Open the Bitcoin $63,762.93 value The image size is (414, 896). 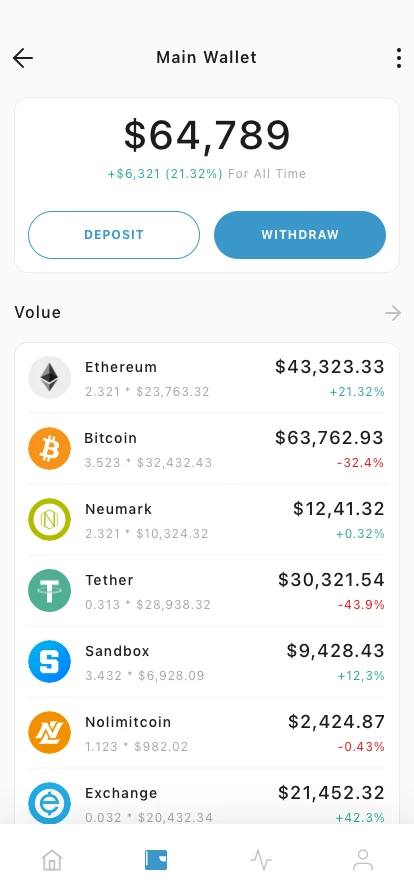coord(329,438)
